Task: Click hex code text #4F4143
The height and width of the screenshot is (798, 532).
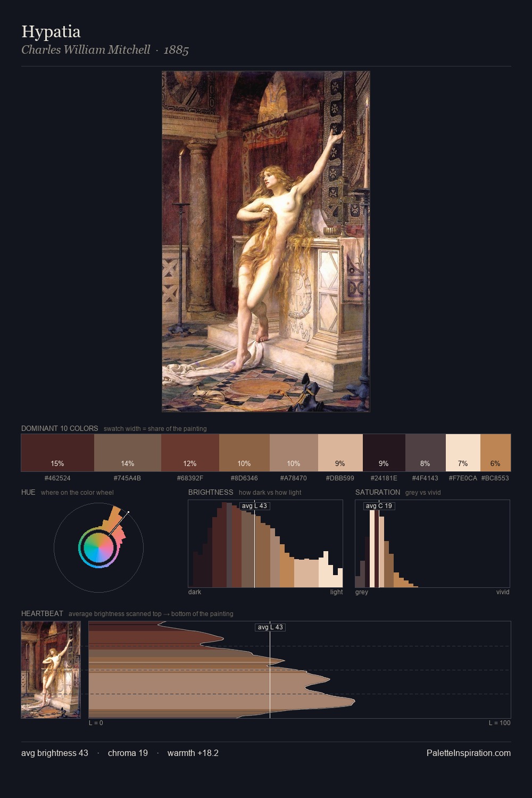Action: click(x=425, y=478)
